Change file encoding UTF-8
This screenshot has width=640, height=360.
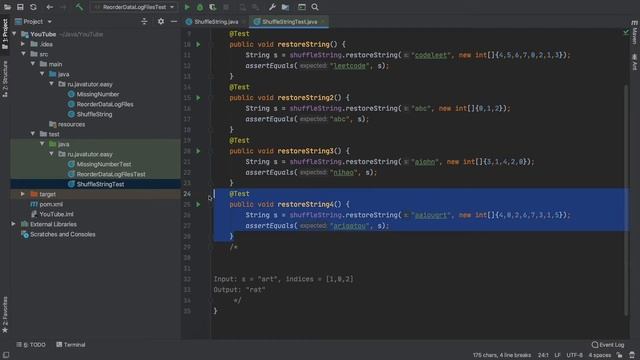tap(574, 355)
